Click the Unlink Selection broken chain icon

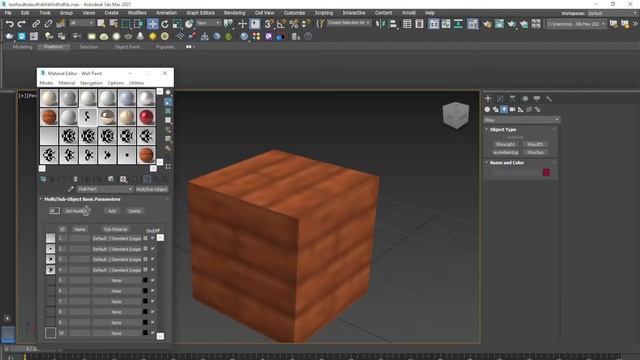48,24
